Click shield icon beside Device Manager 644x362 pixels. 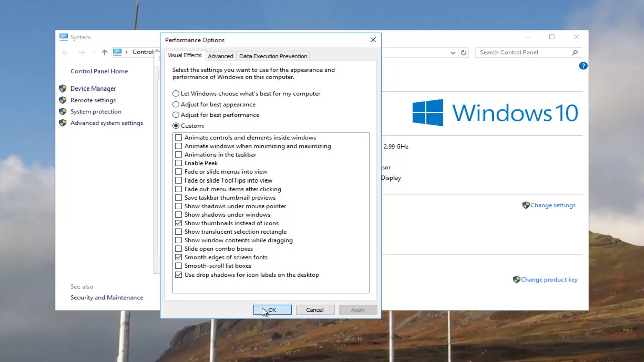[63, 88]
